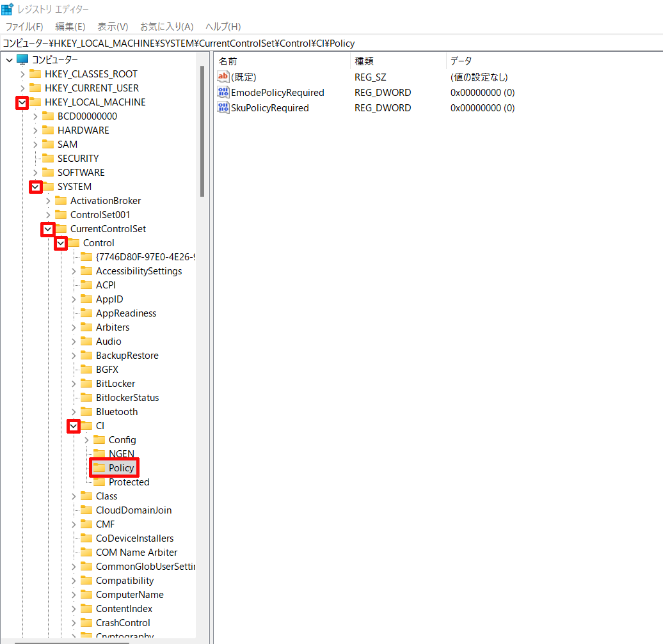Image resolution: width=663 pixels, height=644 pixels.
Task: Click the 名前 column header
Action: [228, 61]
